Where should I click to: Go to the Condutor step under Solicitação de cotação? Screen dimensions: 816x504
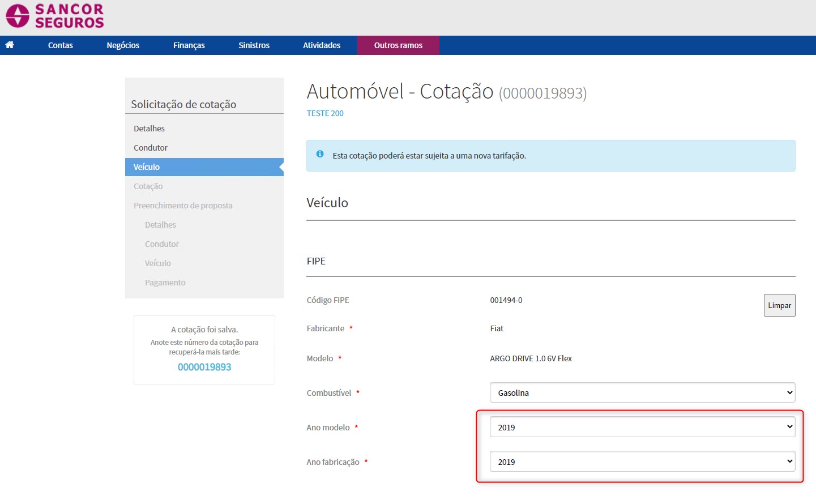coord(151,148)
